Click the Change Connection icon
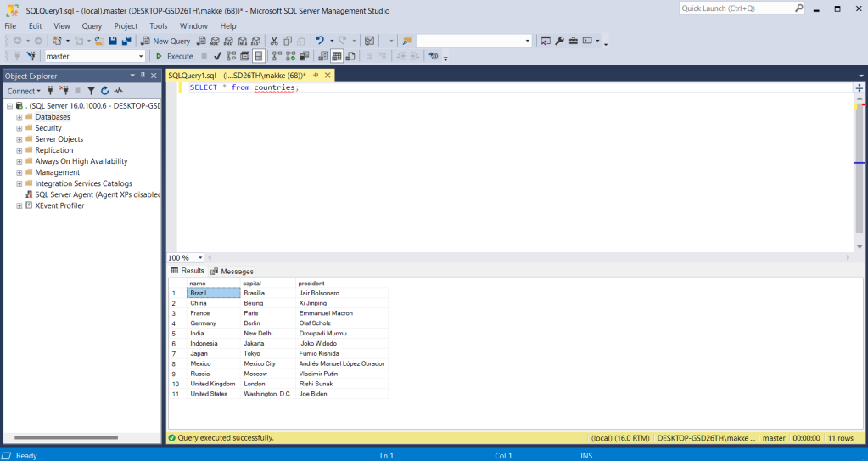The width and height of the screenshot is (868, 461). (31, 56)
